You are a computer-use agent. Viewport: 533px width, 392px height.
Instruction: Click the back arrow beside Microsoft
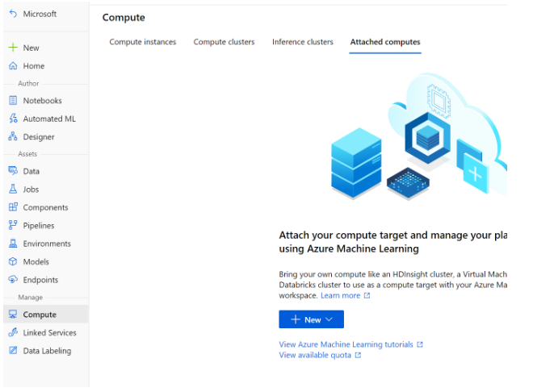pos(12,14)
